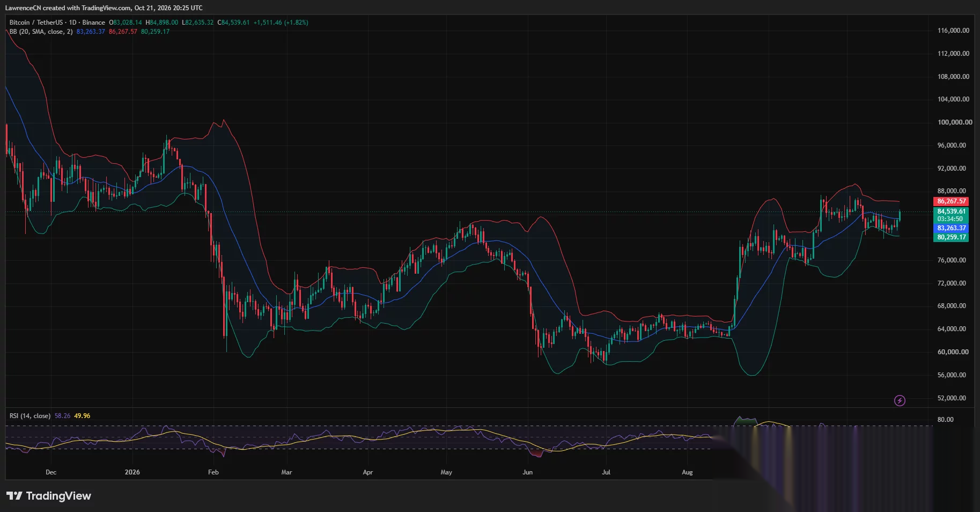The image size is (980, 512).
Task: Click the 2026 label on the time axis
Action: pyautogui.click(x=132, y=472)
